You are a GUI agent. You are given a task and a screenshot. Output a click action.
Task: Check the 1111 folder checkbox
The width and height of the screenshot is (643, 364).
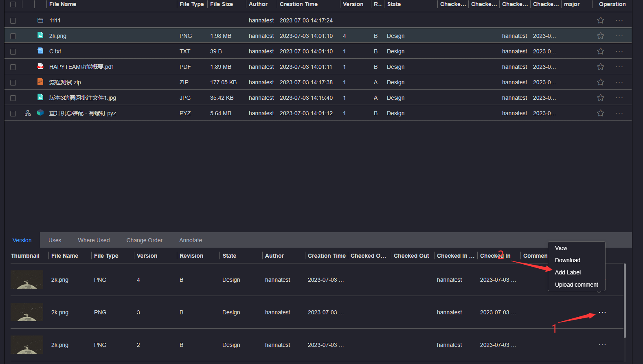(13, 21)
